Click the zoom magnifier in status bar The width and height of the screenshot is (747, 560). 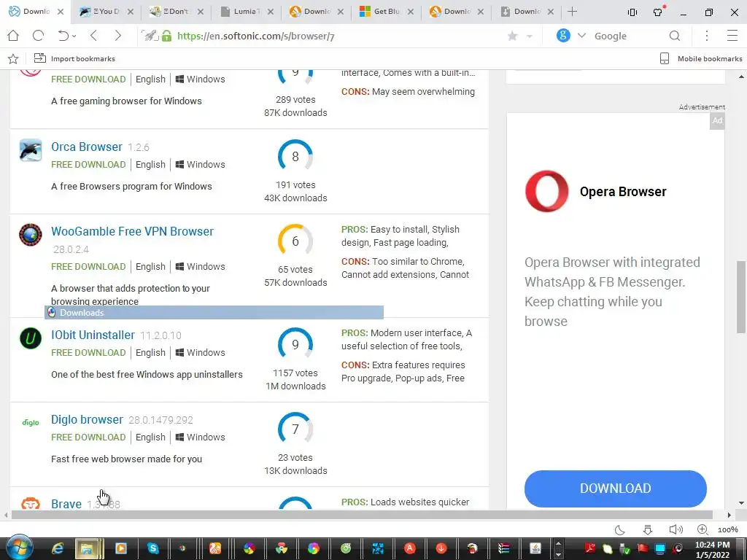(x=703, y=529)
